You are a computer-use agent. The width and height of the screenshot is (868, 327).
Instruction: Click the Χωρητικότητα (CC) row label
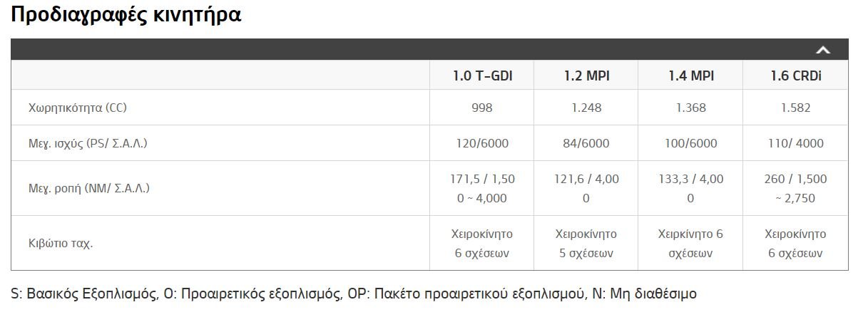pyautogui.click(x=77, y=108)
